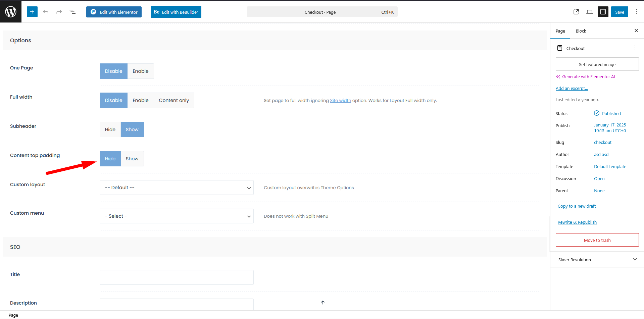Viewport: 644px width, 319px height.
Task: Toggle the settings sidebar panel icon
Action: point(603,12)
